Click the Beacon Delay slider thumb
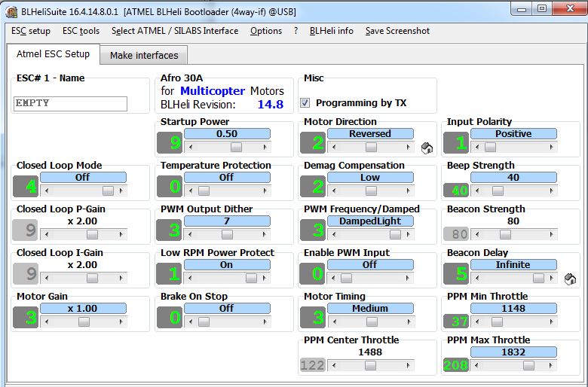The image size is (588, 387). click(x=538, y=279)
